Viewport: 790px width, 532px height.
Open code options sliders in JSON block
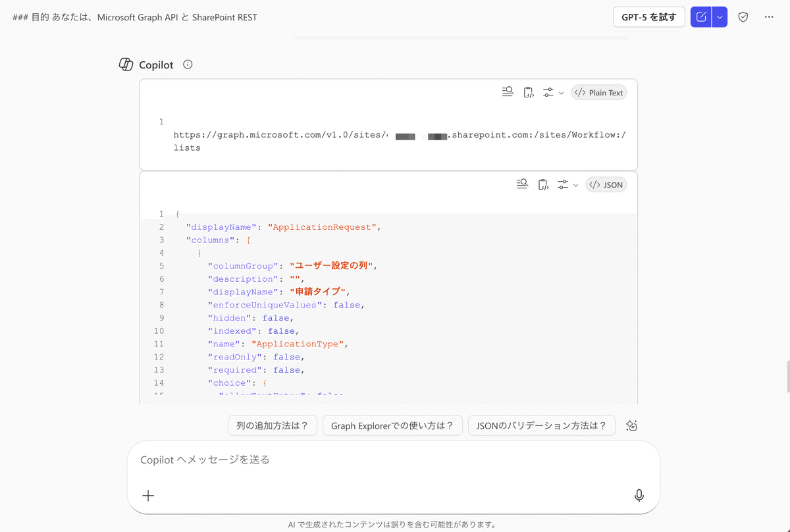[563, 184]
